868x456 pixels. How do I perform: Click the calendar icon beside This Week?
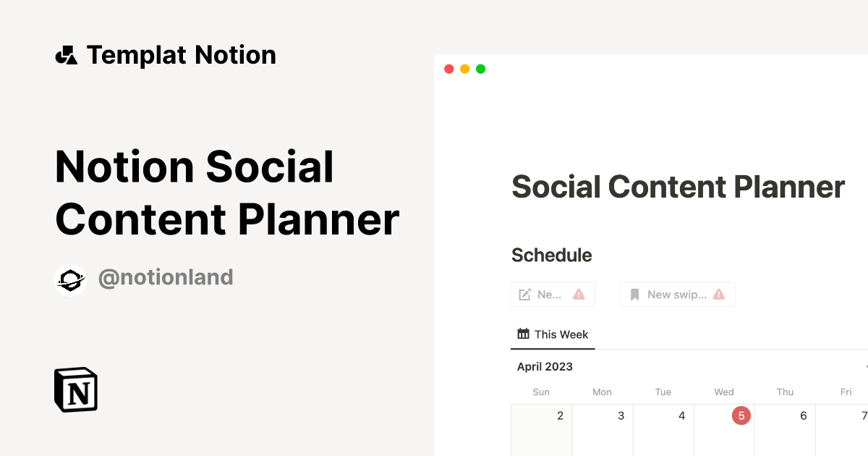point(523,334)
